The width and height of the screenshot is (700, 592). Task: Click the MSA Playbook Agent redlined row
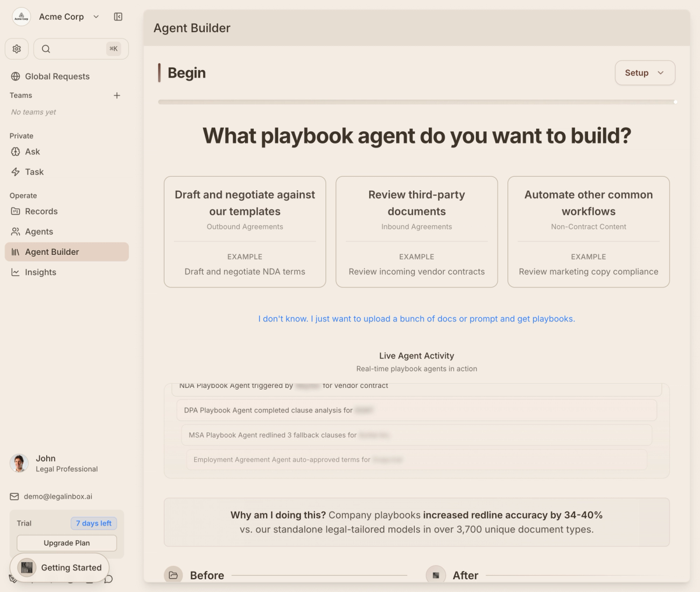416,435
